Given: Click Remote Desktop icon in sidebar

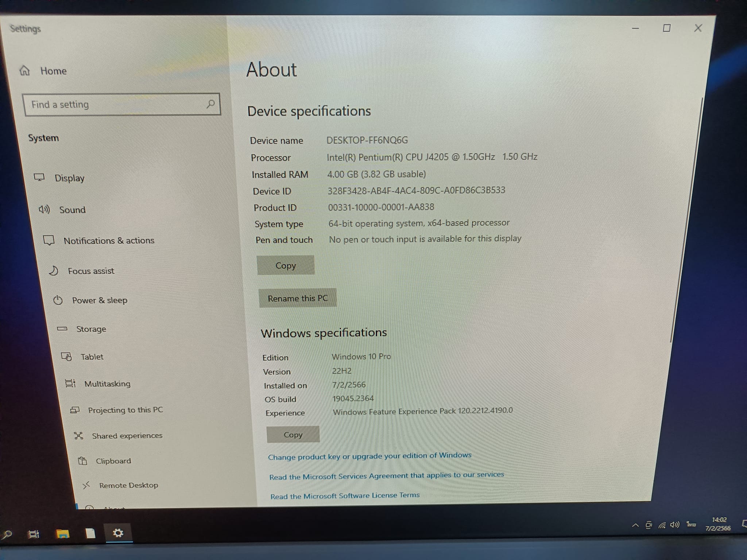Looking at the screenshot, I should point(86,485).
